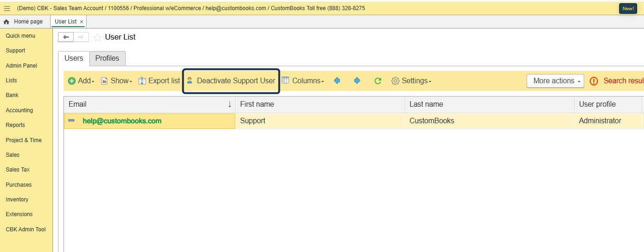Open Support in sidebar
This screenshot has height=252, width=644.
coord(16,51)
